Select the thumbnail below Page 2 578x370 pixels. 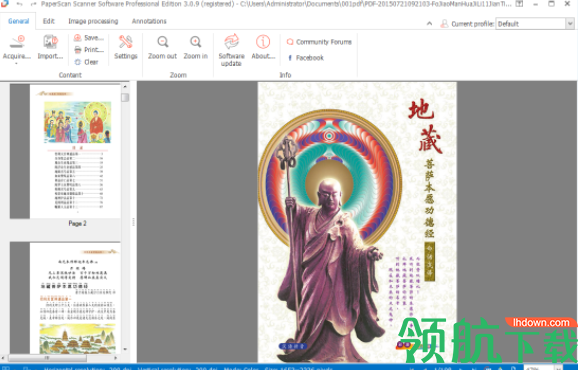tap(75, 298)
